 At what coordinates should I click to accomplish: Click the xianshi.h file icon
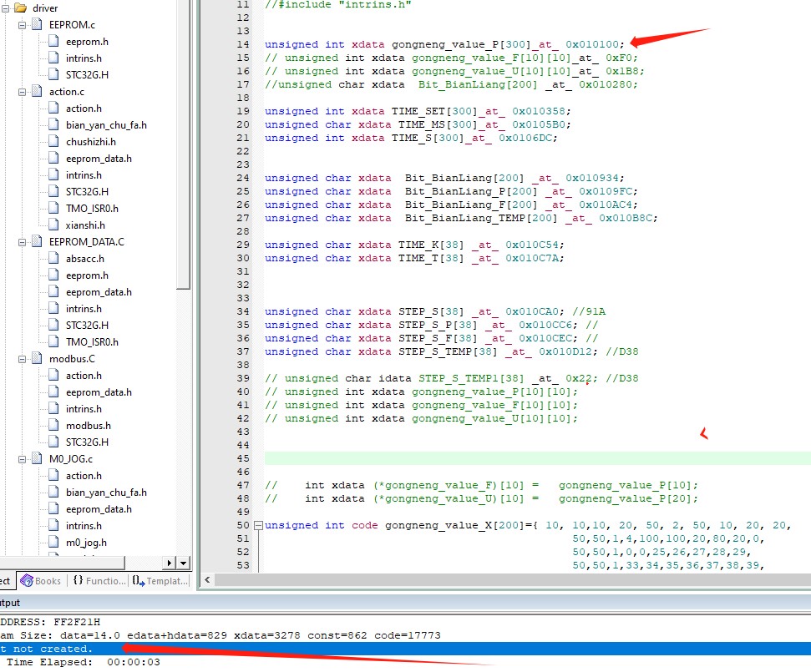[53, 225]
